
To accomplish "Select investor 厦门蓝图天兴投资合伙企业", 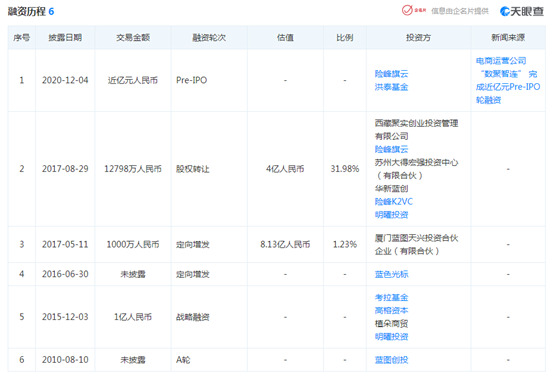I will (x=417, y=244).
